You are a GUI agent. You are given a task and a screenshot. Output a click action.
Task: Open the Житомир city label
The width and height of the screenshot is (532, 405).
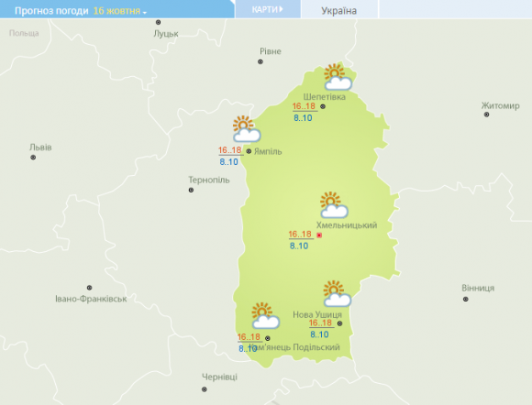coord(501,105)
